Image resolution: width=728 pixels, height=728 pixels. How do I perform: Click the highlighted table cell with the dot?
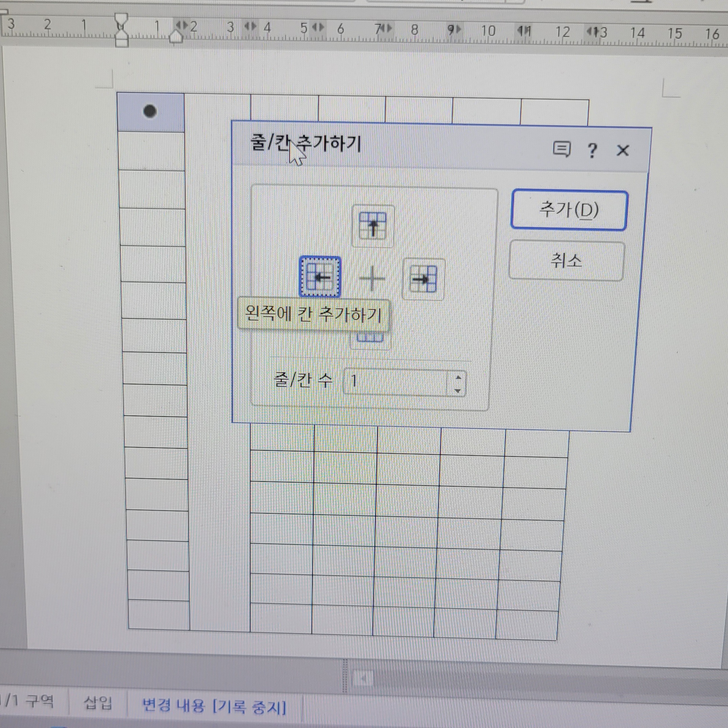pyautogui.click(x=151, y=112)
